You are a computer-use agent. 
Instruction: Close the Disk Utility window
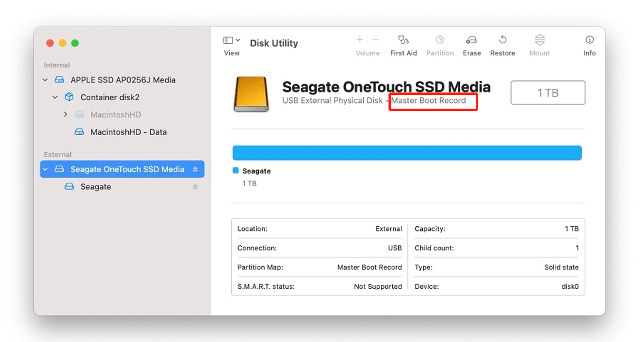(50, 43)
